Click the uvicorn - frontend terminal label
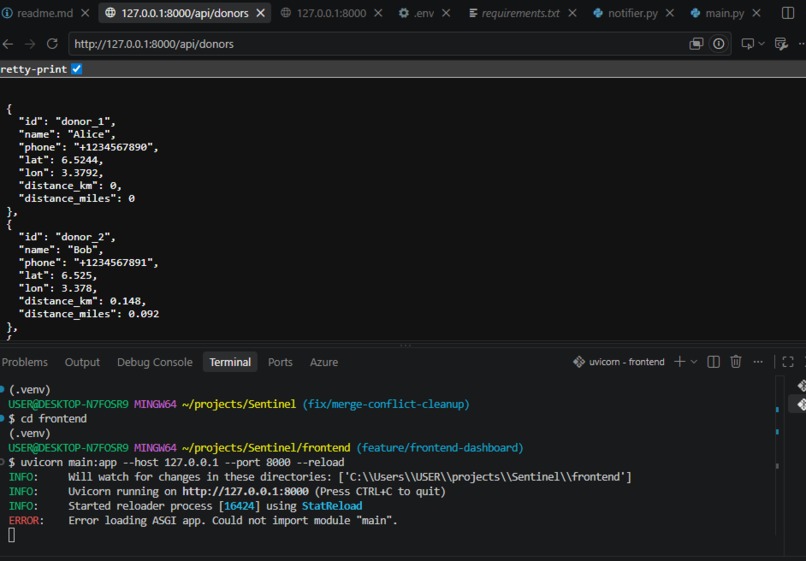This screenshot has height=561, width=806. [619, 362]
